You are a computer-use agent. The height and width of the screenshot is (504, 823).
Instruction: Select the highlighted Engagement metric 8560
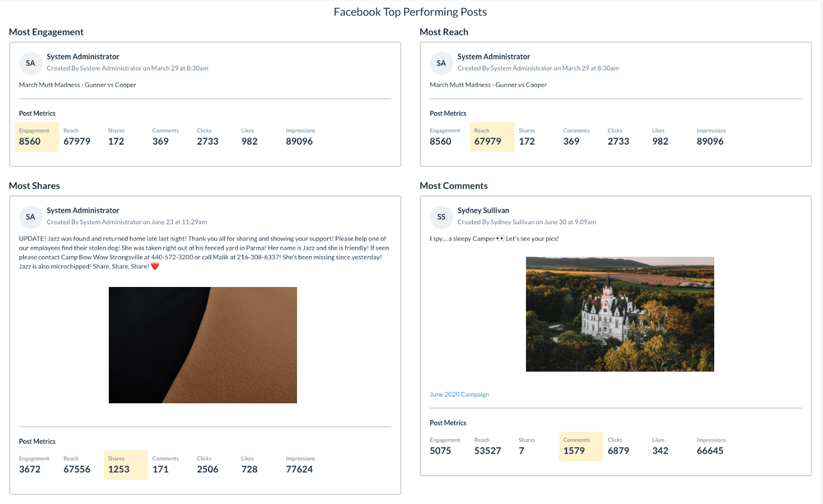31,141
